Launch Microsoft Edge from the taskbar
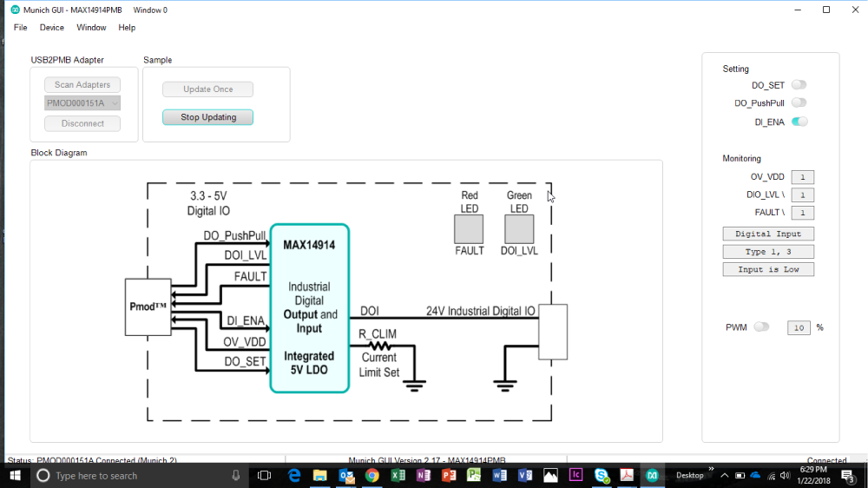868x488 pixels. pyautogui.click(x=294, y=476)
